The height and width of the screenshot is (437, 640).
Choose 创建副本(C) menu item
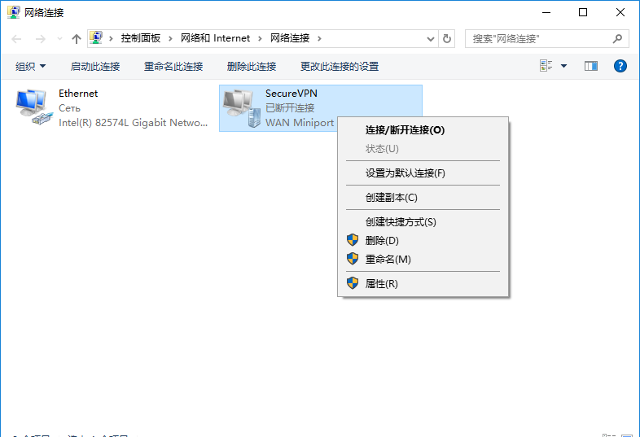tap(423, 197)
